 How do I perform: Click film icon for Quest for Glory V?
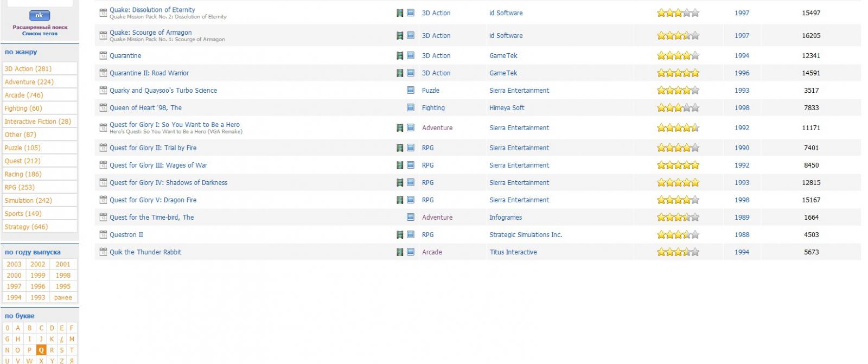pos(400,200)
